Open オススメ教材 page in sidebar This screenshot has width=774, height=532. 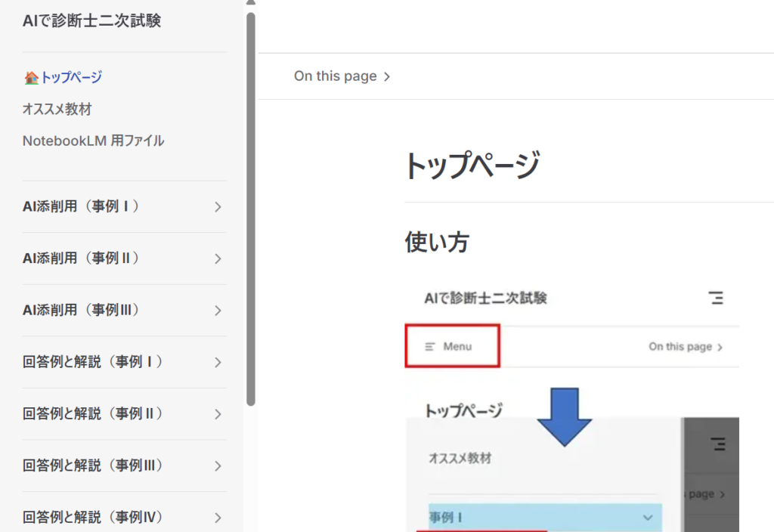click(x=57, y=109)
